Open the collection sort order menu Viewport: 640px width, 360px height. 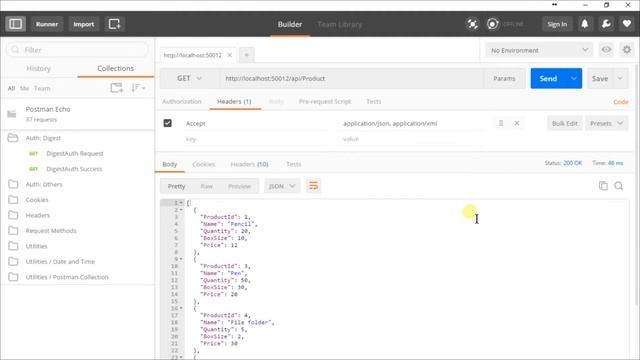point(138,88)
